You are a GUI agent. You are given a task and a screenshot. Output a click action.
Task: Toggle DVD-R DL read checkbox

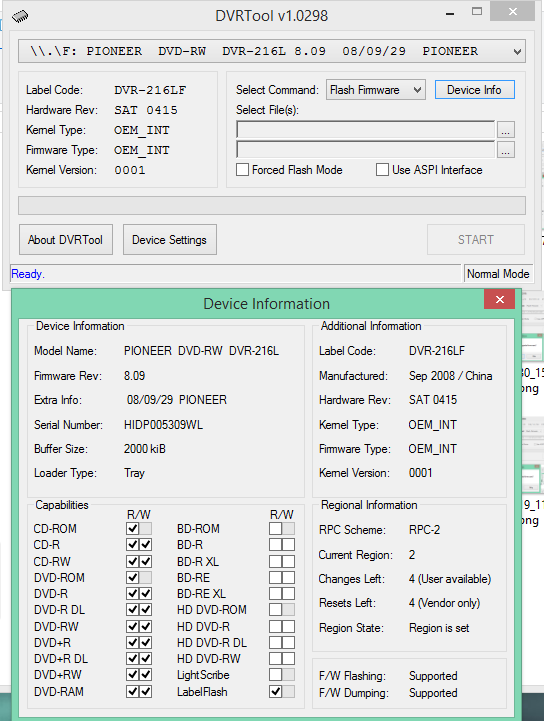(132, 610)
